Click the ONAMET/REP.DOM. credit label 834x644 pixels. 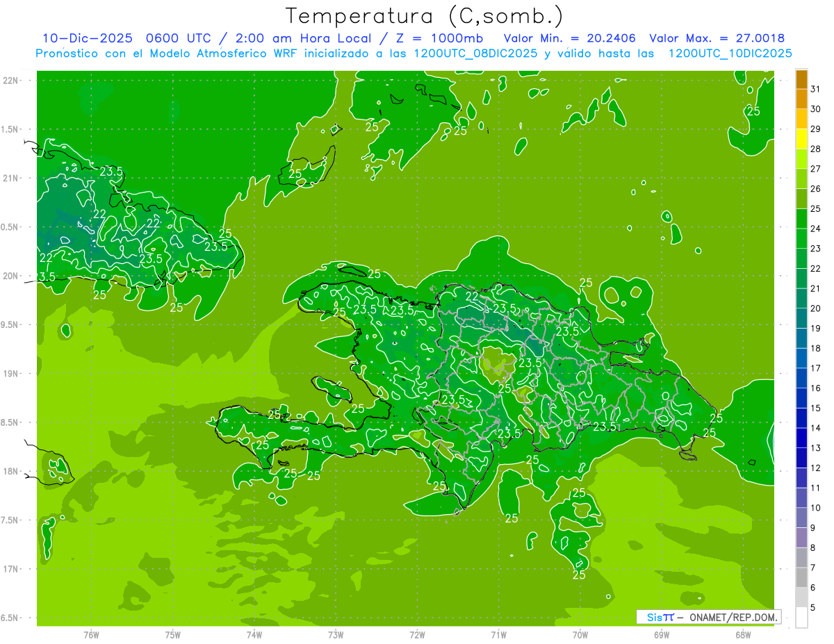pyautogui.click(x=732, y=617)
